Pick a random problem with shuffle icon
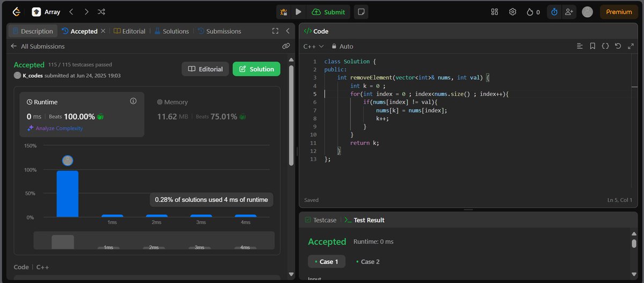 (101, 12)
